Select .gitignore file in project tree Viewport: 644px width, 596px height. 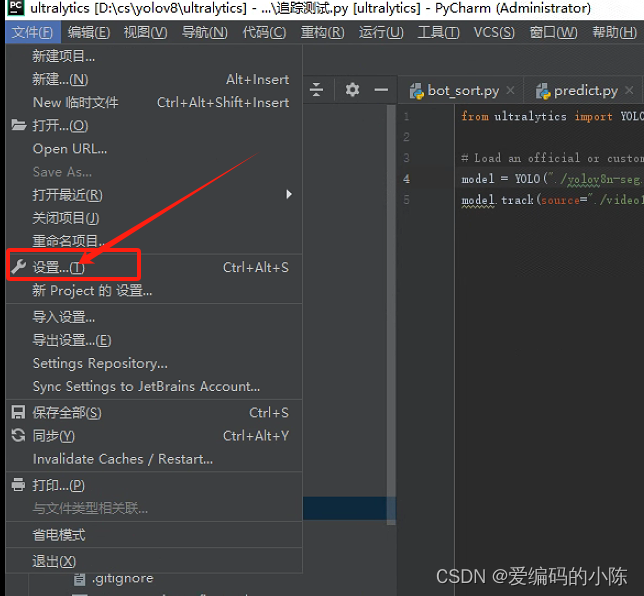pos(122,578)
